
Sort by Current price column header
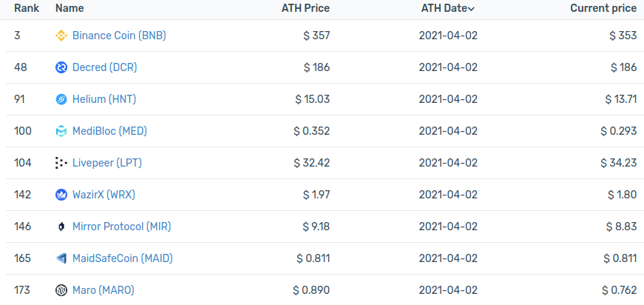(603, 8)
